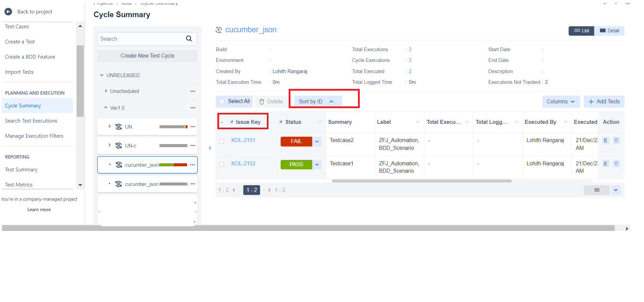This screenshot has height=302, width=644.
Task: Expand the UN-c test cycle
Action: tap(109, 145)
